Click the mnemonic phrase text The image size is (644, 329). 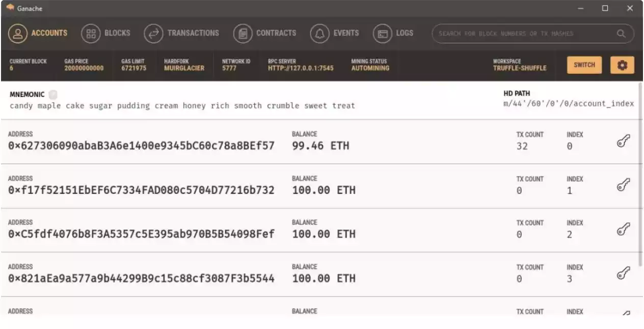182,106
